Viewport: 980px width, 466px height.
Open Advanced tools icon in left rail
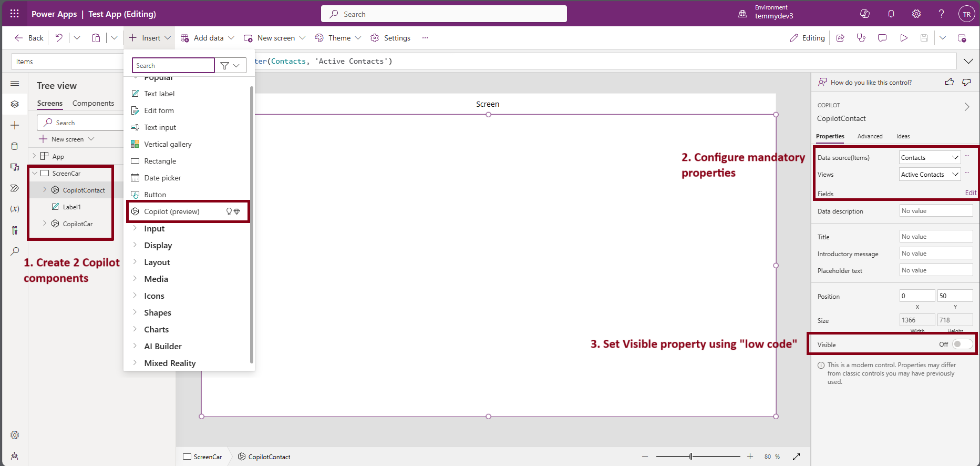coord(15,230)
